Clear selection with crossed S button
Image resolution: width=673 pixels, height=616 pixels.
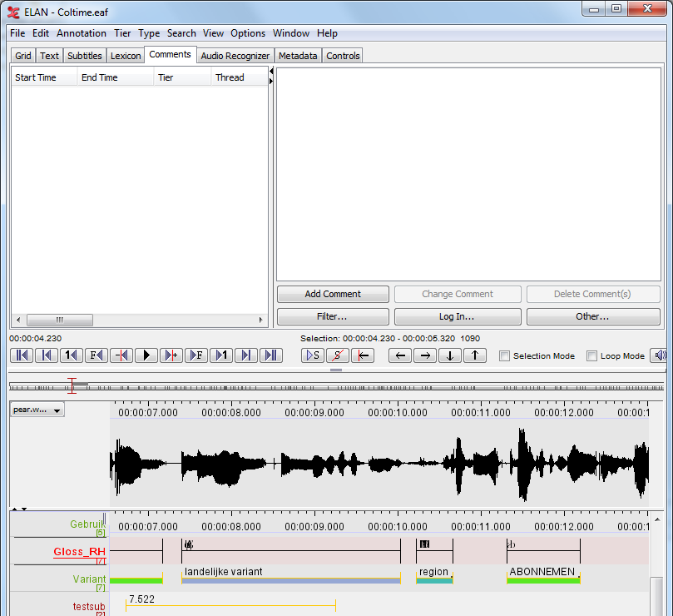[x=338, y=355]
